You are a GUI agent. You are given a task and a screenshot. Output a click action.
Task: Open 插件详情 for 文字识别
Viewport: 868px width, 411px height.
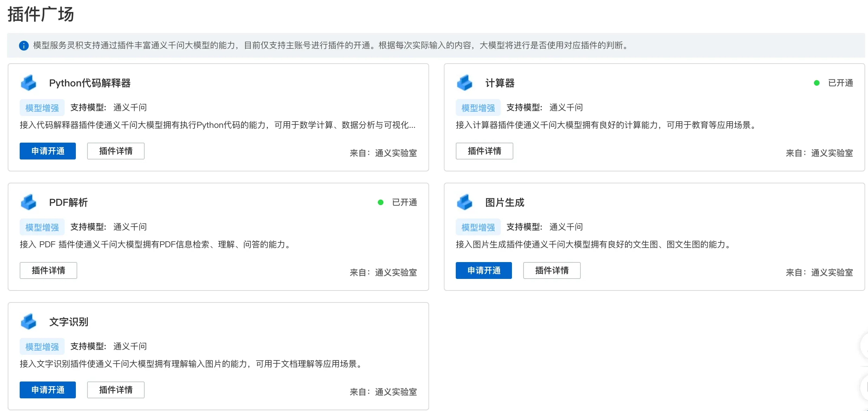[x=116, y=390]
